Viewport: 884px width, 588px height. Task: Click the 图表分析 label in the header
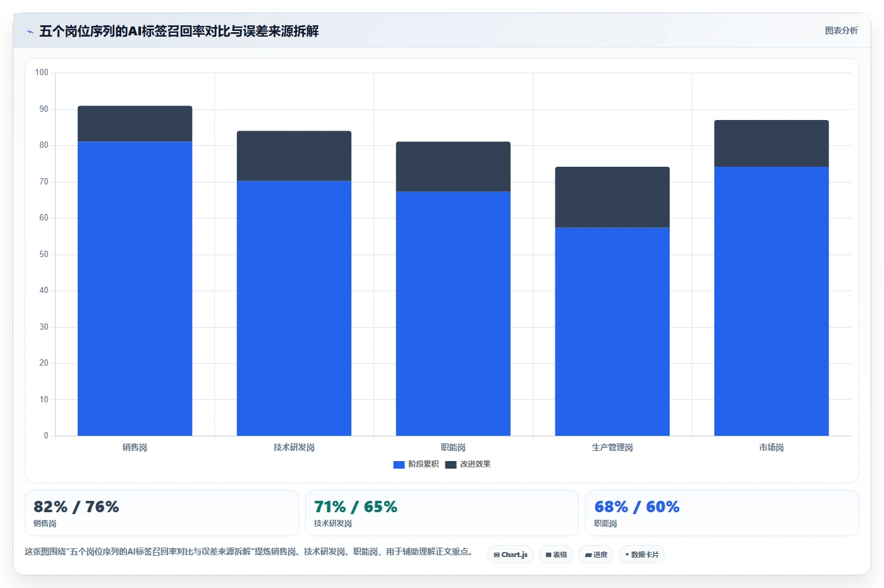[x=841, y=30]
